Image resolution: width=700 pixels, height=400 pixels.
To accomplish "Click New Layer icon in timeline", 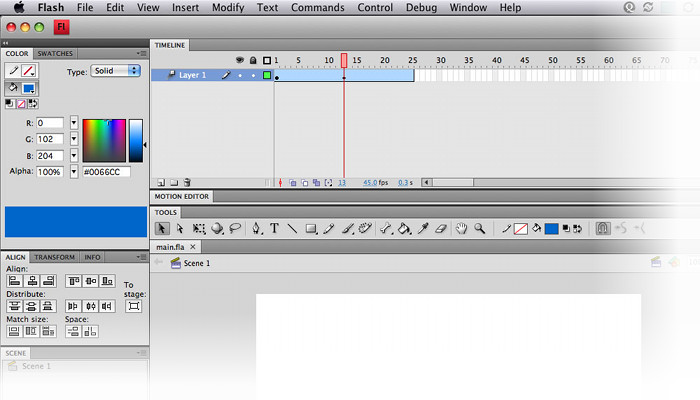I will tap(161, 182).
